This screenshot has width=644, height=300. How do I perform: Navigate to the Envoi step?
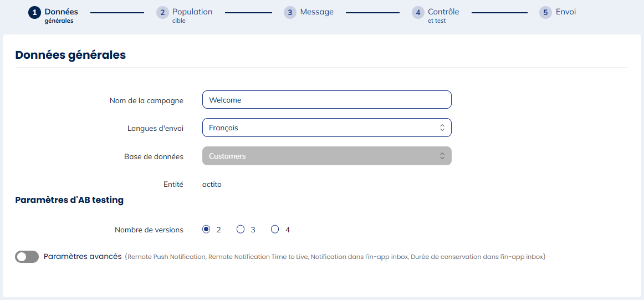pyautogui.click(x=566, y=12)
